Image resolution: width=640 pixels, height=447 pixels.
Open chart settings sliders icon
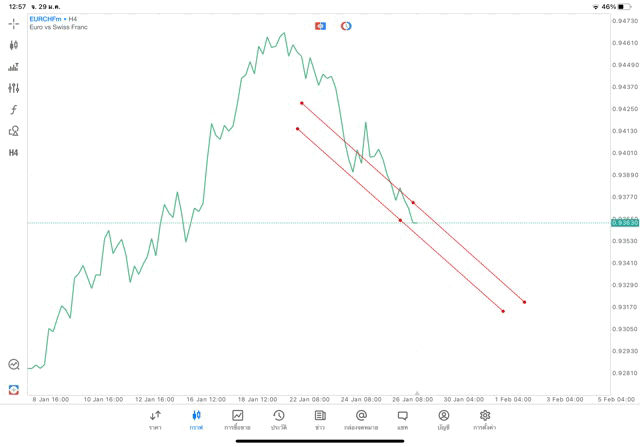coord(13,88)
